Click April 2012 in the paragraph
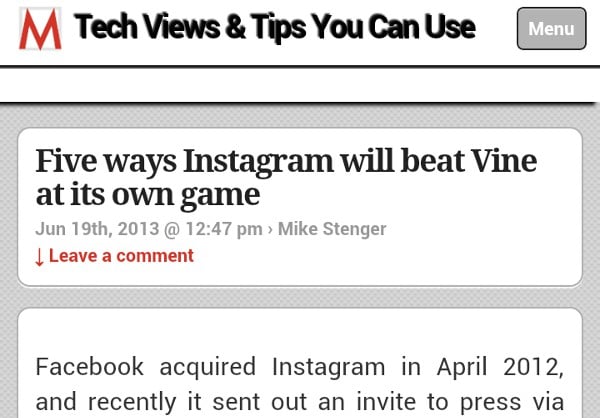600x418 pixels. (500, 366)
